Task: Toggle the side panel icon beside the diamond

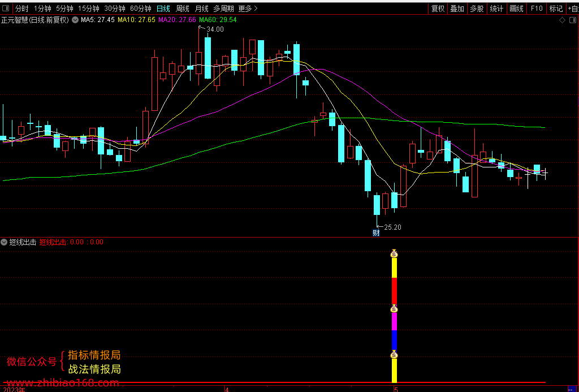Action: [573, 20]
